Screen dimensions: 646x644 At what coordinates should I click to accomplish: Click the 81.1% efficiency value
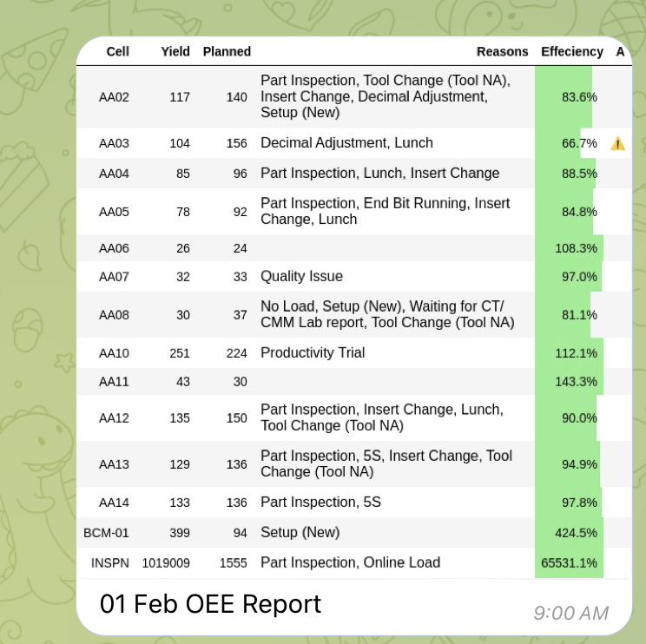[579, 315]
